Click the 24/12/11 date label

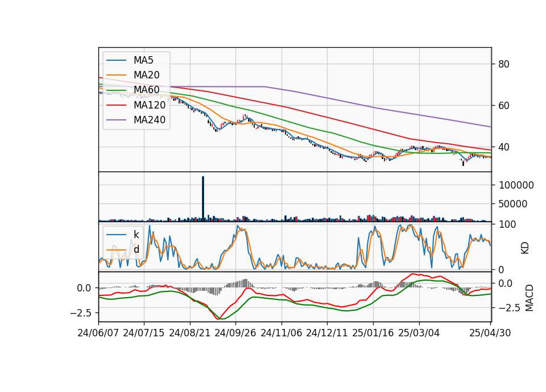tap(327, 333)
